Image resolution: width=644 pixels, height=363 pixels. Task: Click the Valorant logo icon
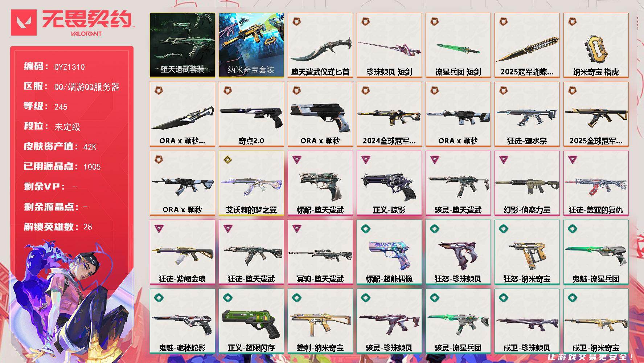tap(24, 23)
